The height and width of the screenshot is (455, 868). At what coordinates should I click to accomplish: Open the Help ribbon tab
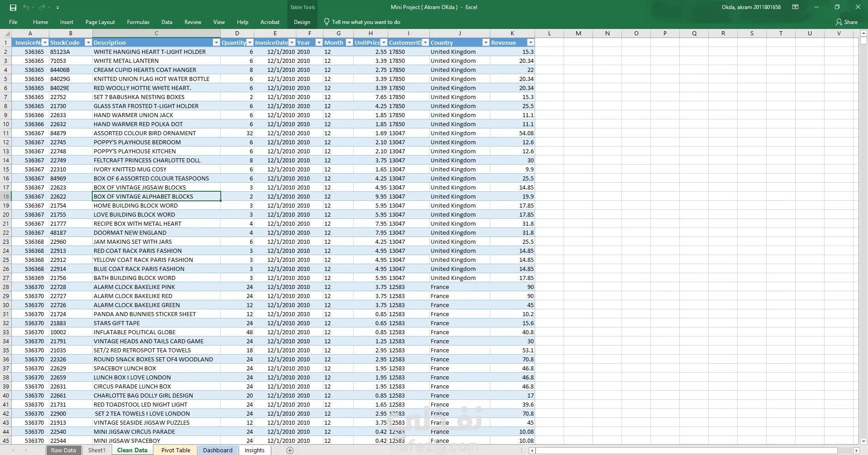[242, 22]
